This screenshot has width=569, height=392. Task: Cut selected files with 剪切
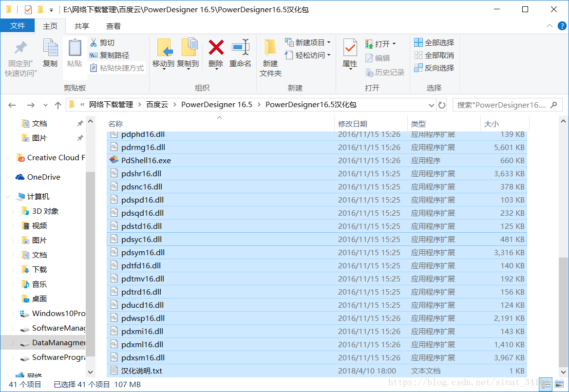[x=102, y=43]
